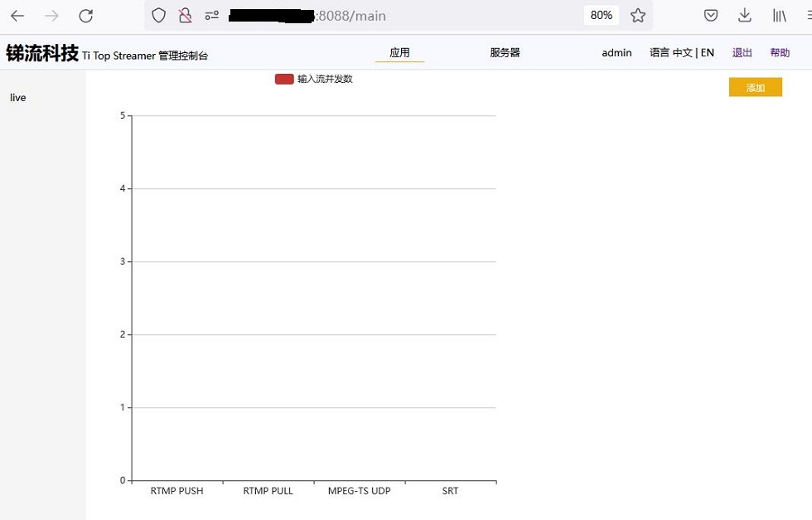Open the 服务器 tab
The image size is (812, 520).
tap(505, 52)
